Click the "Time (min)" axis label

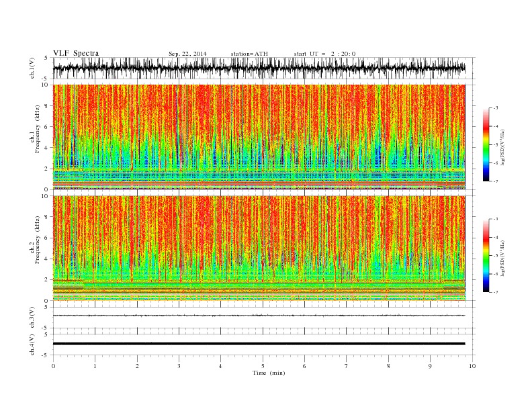pos(269,373)
